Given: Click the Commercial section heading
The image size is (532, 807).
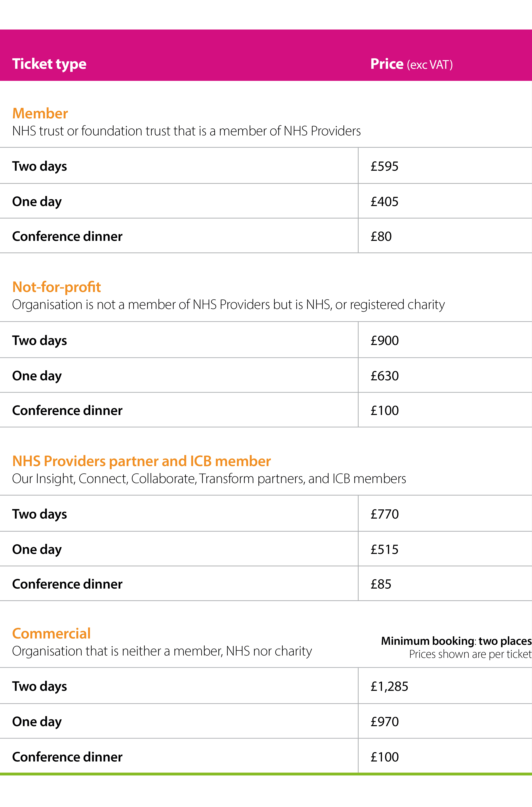Looking at the screenshot, I should [x=52, y=634].
